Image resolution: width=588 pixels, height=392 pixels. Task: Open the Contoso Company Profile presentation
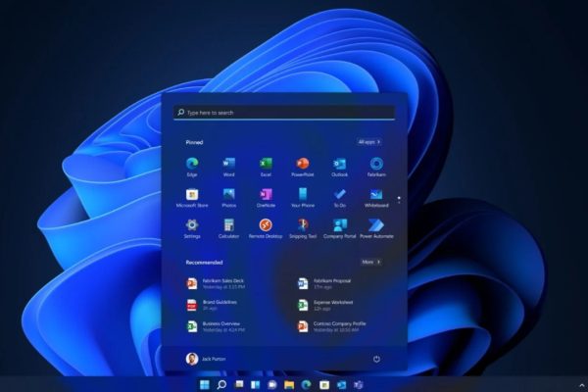pyautogui.click(x=332, y=326)
